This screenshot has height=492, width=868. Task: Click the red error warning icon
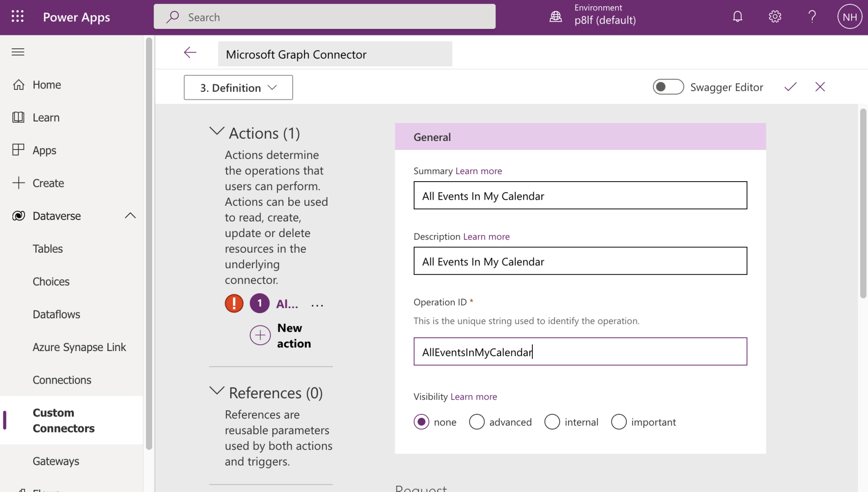coord(234,304)
